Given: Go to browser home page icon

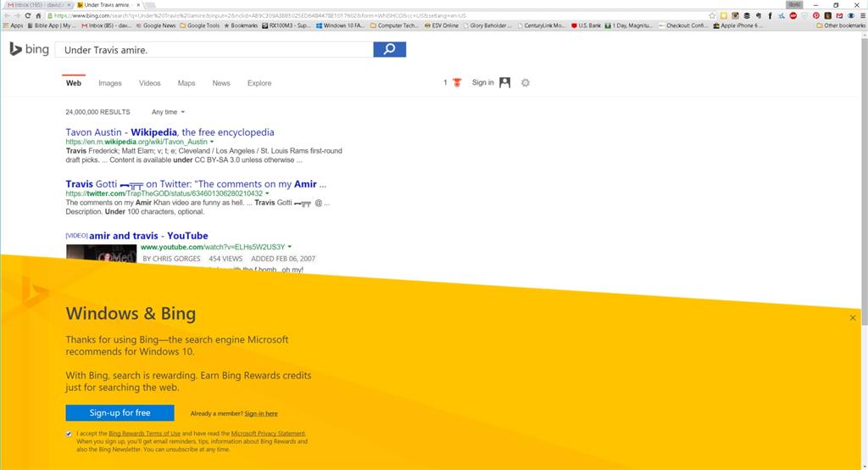Looking at the screenshot, I should [x=38, y=15].
